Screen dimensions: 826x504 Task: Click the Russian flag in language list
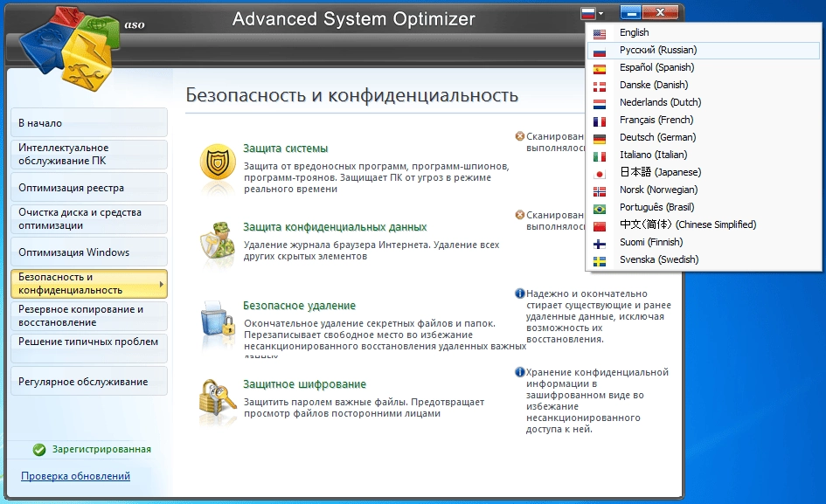[600, 51]
